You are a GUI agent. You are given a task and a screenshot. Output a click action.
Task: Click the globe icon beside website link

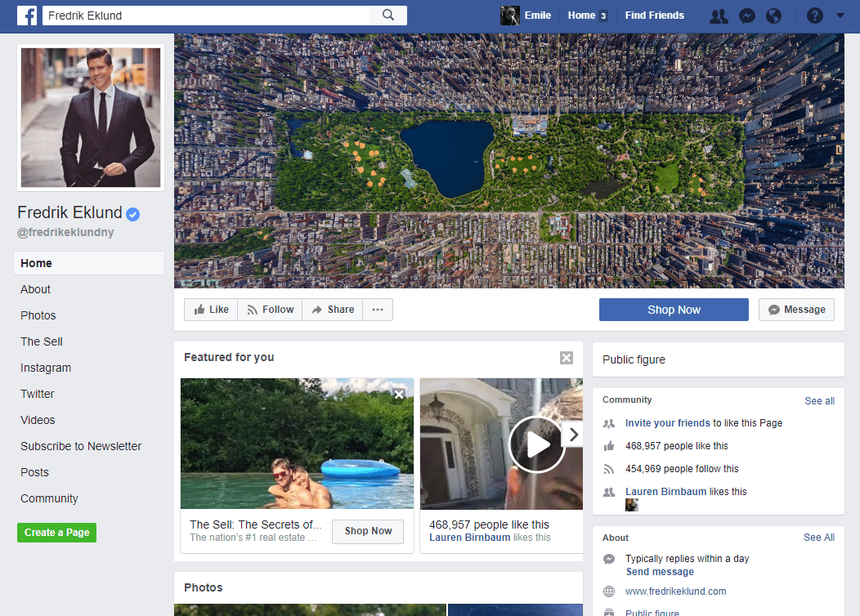[609, 591]
